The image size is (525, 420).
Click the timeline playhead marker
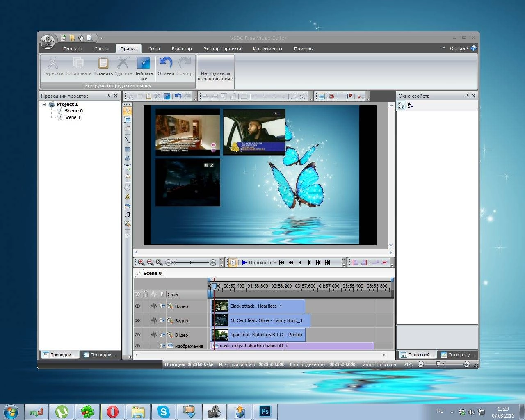(x=214, y=286)
